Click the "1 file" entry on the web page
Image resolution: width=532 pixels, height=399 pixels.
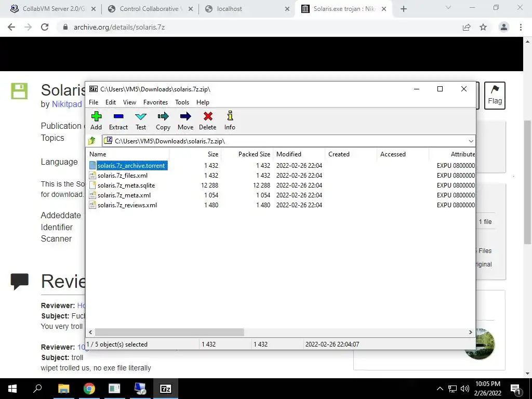pos(485,221)
